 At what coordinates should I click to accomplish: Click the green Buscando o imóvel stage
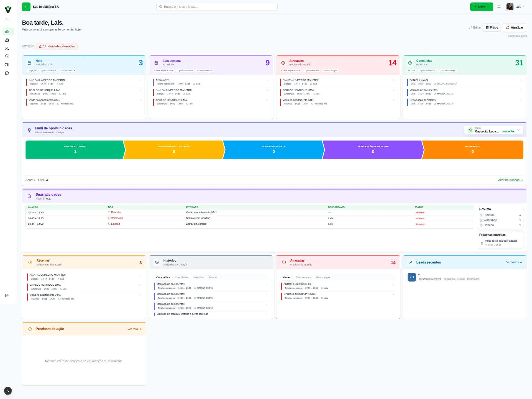click(x=75, y=150)
